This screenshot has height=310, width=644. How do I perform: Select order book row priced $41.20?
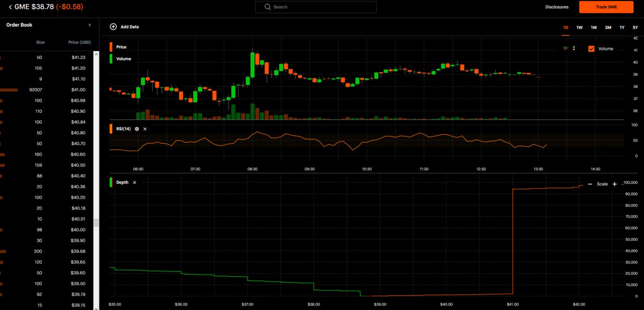pyautogui.click(x=47, y=68)
